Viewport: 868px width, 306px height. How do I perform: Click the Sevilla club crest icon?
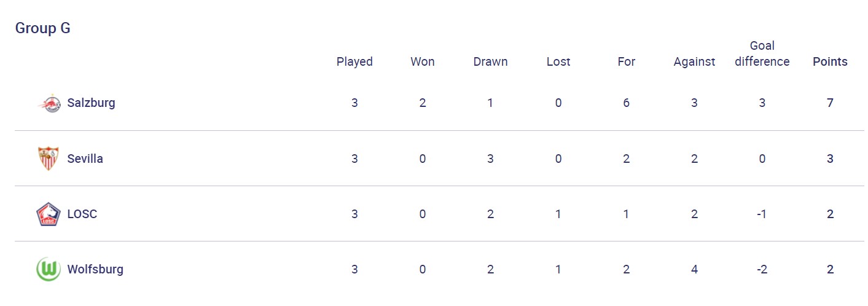[x=48, y=159]
